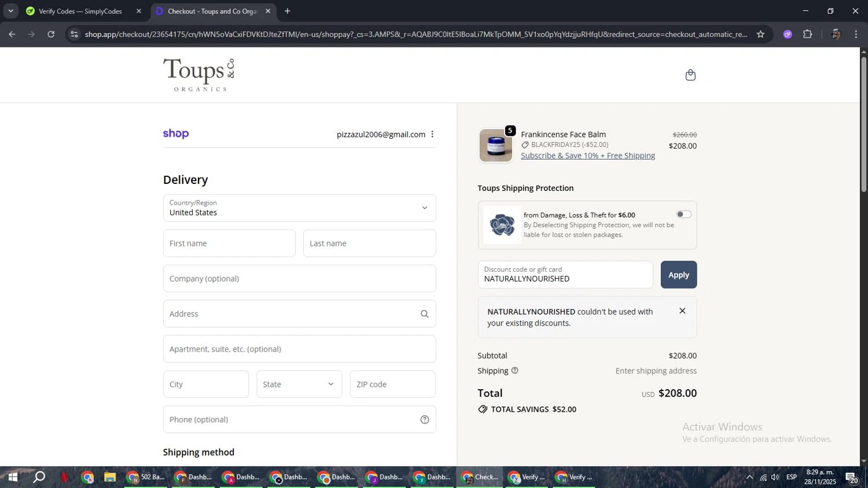Click the Frankincense Face Balm product thumbnail
This screenshot has height=488, width=868.
pyautogui.click(x=496, y=145)
